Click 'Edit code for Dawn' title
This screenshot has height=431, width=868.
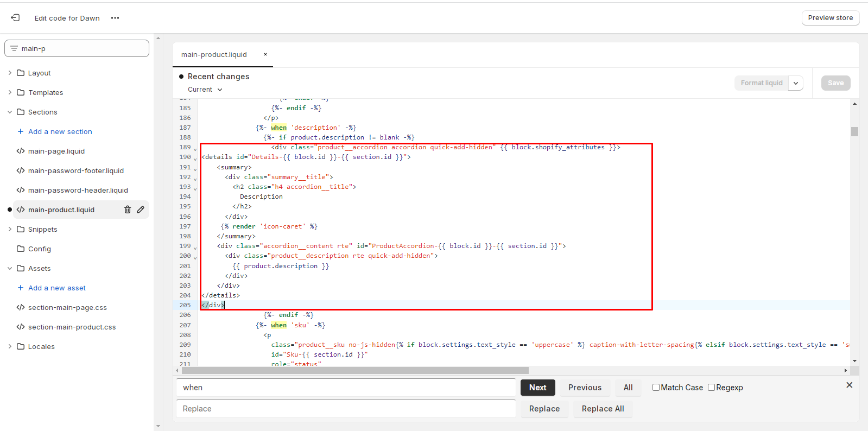point(67,18)
